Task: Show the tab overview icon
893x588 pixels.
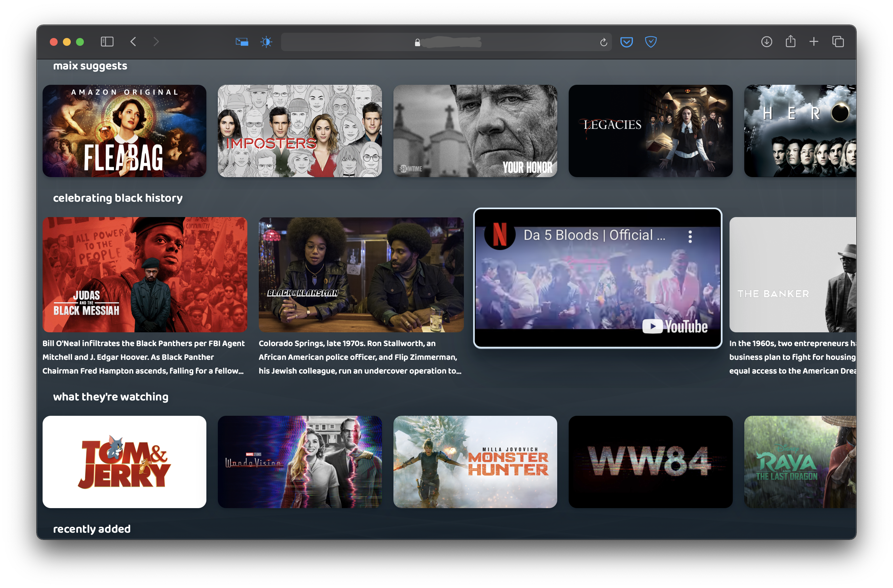Action: click(x=837, y=42)
